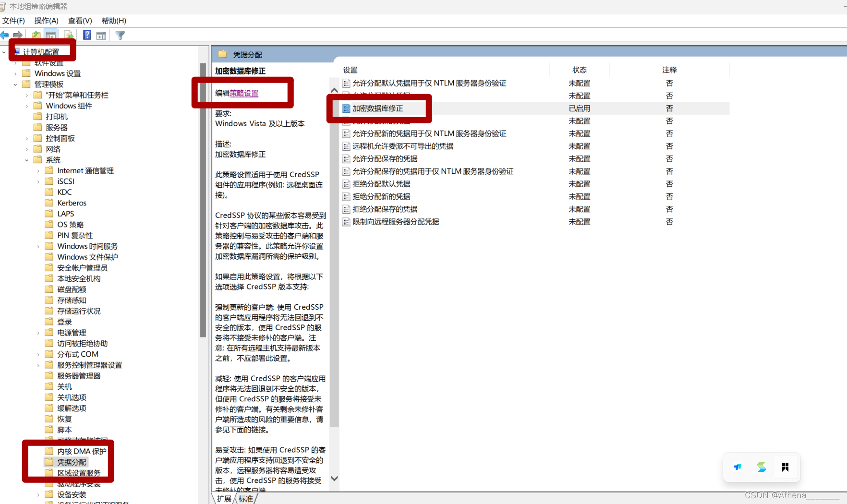Image resolution: width=847 pixels, height=504 pixels.
Task: Click the 已启用 status cell
Action: coord(580,108)
